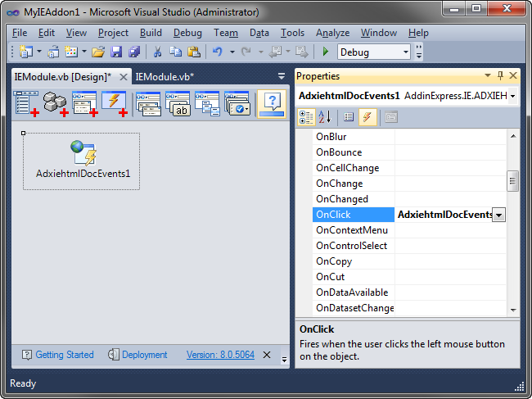This screenshot has height=399, width=532.
Task: Click the New Project toolbar icon
Action: click(x=26, y=52)
